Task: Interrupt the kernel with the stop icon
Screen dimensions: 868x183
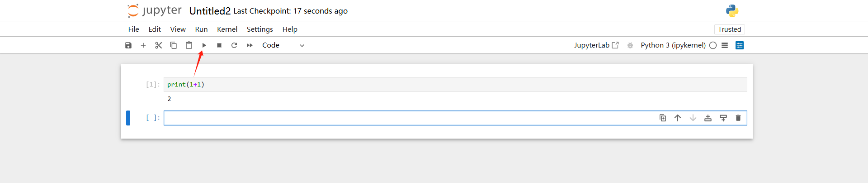Action: coord(219,45)
